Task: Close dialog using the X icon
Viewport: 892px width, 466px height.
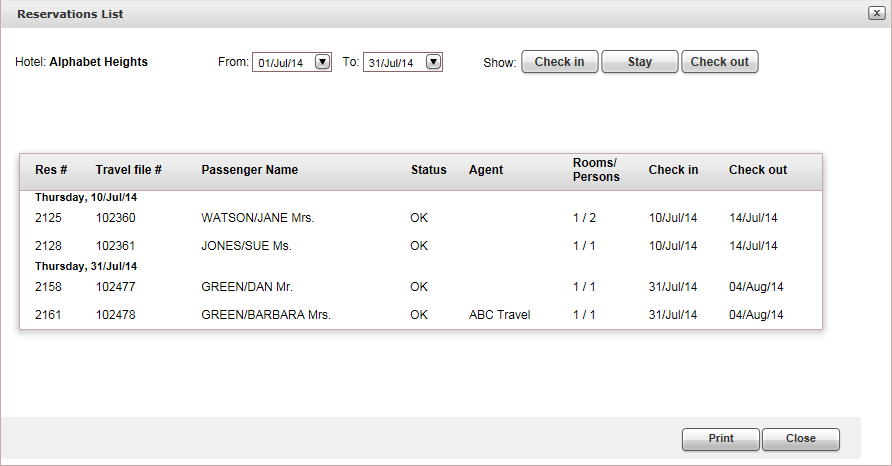Action: click(x=875, y=14)
